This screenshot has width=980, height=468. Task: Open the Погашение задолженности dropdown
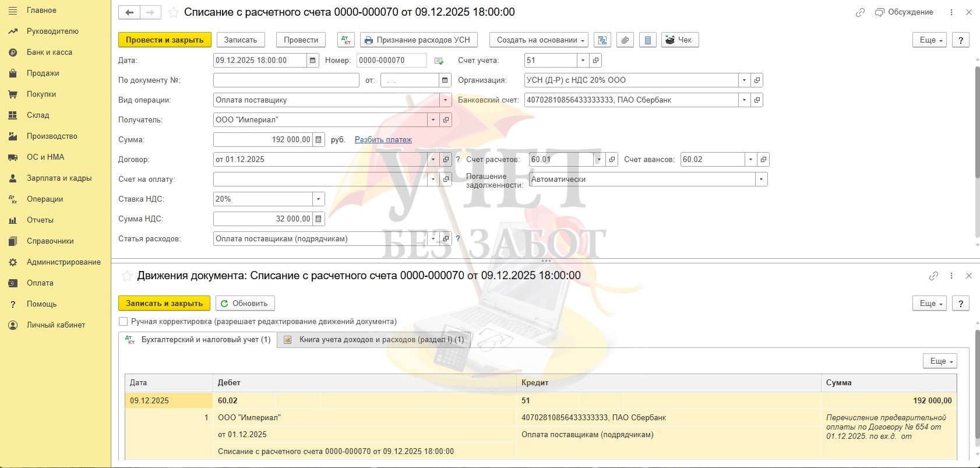click(x=762, y=179)
